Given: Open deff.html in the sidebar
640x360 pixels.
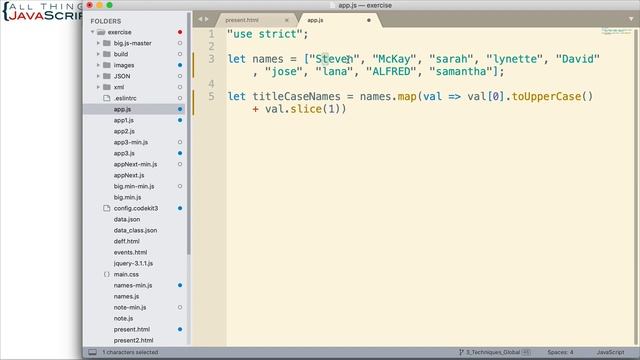Looking at the screenshot, I should (x=127, y=241).
